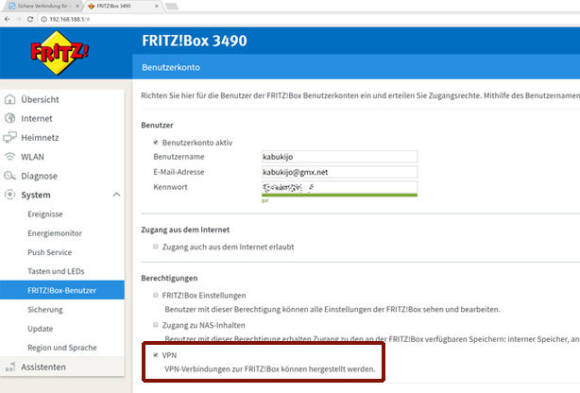Close the FRITZ!Box 3490 browser tab
Viewport: 580px width, 393px height.
tap(156, 6)
